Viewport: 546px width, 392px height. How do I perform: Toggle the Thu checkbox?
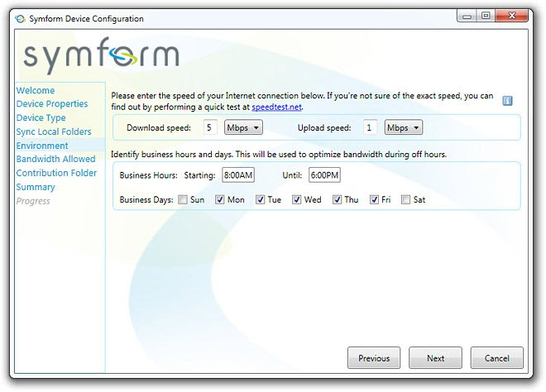click(337, 200)
